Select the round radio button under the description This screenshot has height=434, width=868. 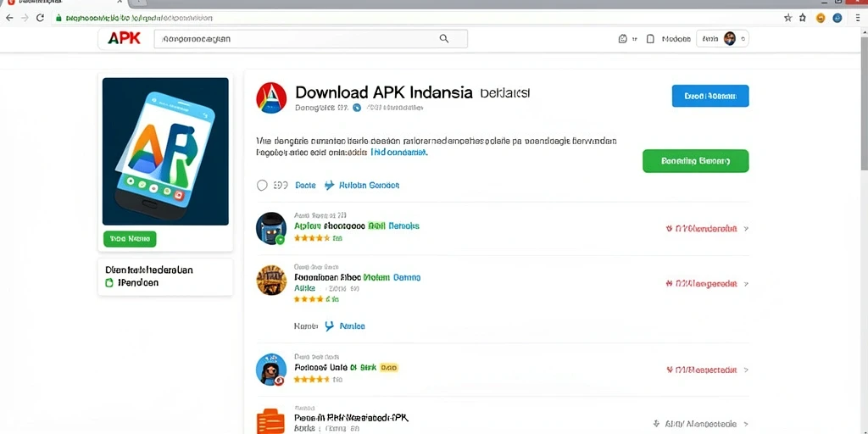click(263, 186)
